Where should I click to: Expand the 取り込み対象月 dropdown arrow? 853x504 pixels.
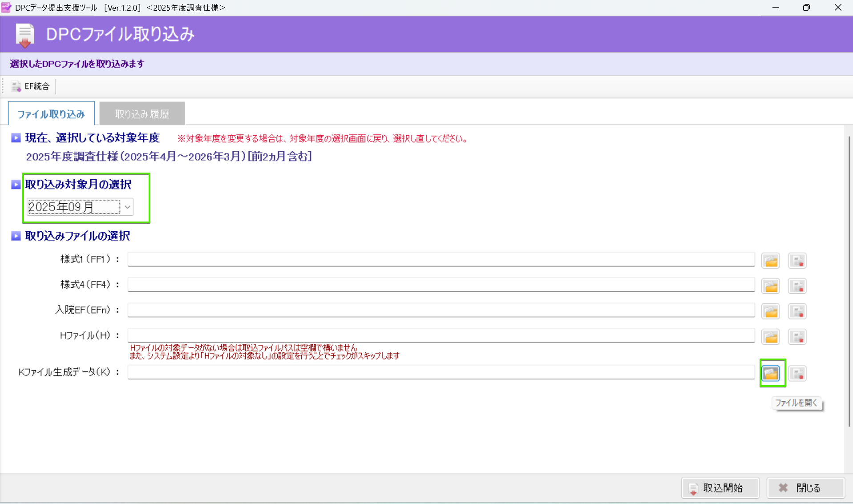point(127,207)
